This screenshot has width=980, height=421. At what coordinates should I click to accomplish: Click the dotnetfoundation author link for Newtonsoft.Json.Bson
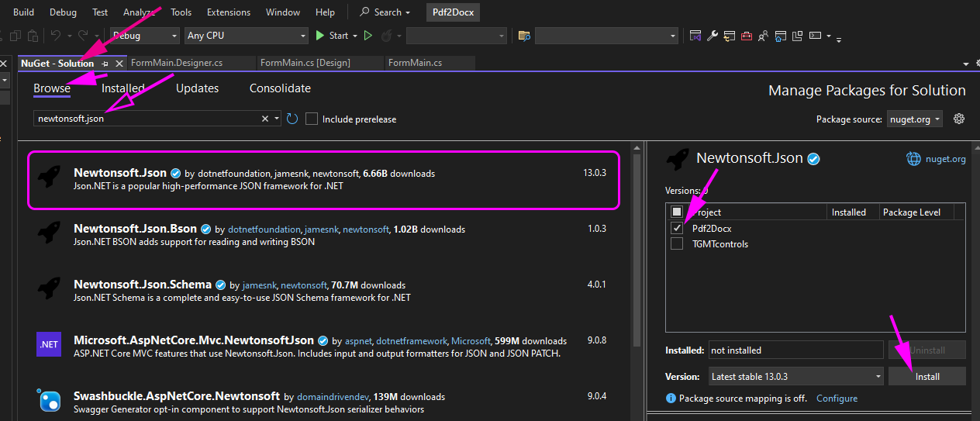[x=264, y=229]
